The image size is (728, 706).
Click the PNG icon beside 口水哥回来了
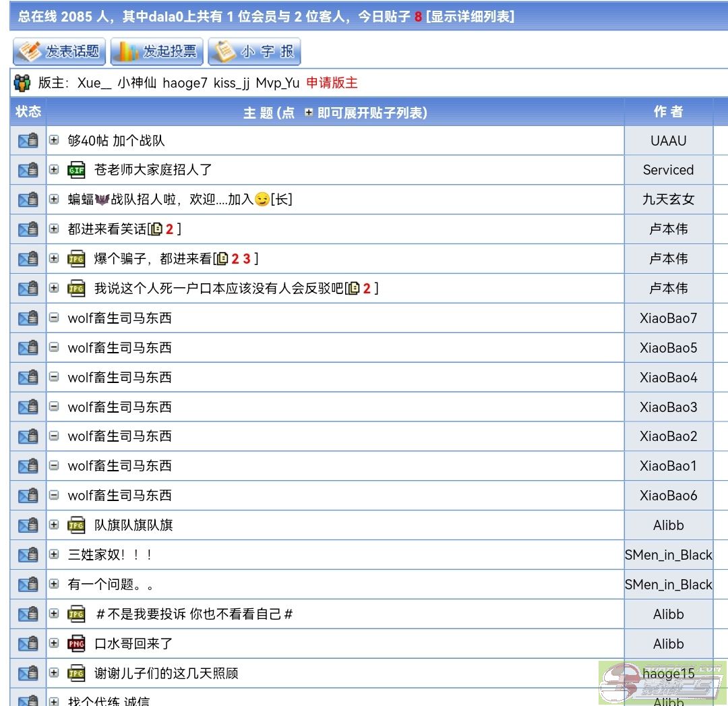click(x=76, y=644)
